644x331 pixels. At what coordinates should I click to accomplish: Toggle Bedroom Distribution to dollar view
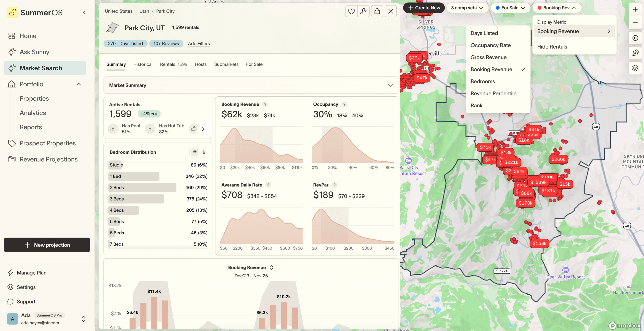click(203, 152)
